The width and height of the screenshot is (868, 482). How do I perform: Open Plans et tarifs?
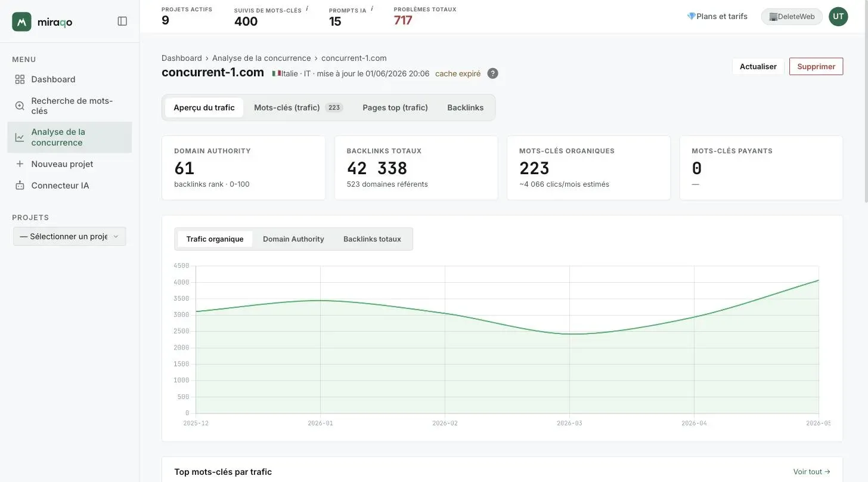(717, 17)
